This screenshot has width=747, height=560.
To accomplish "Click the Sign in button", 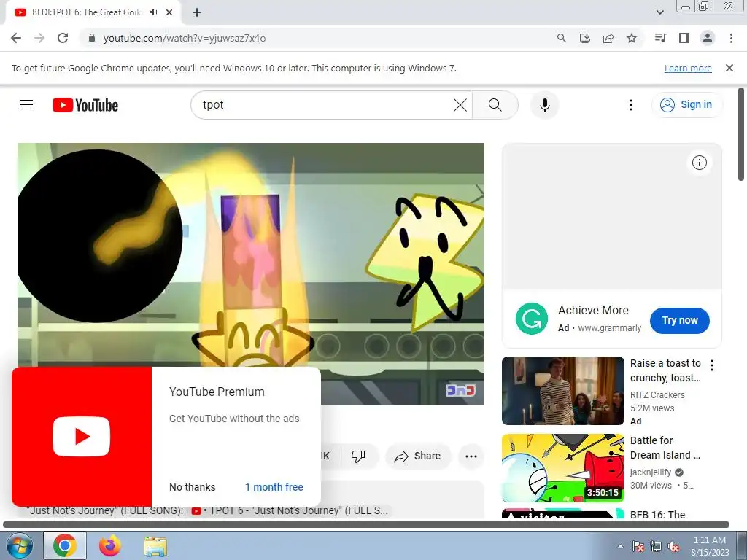I will [686, 105].
